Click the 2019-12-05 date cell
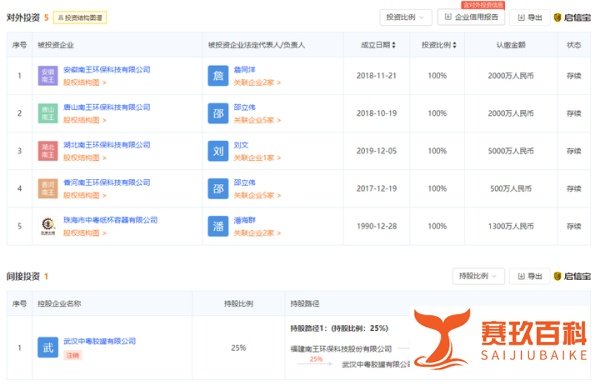This screenshot has width=600, height=385. coord(377,151)
